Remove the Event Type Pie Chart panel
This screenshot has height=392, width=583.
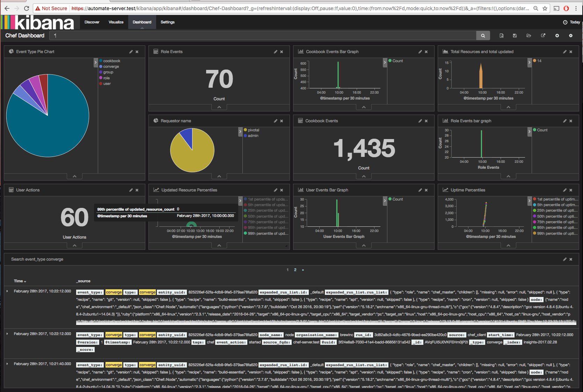tap(137, 52)
